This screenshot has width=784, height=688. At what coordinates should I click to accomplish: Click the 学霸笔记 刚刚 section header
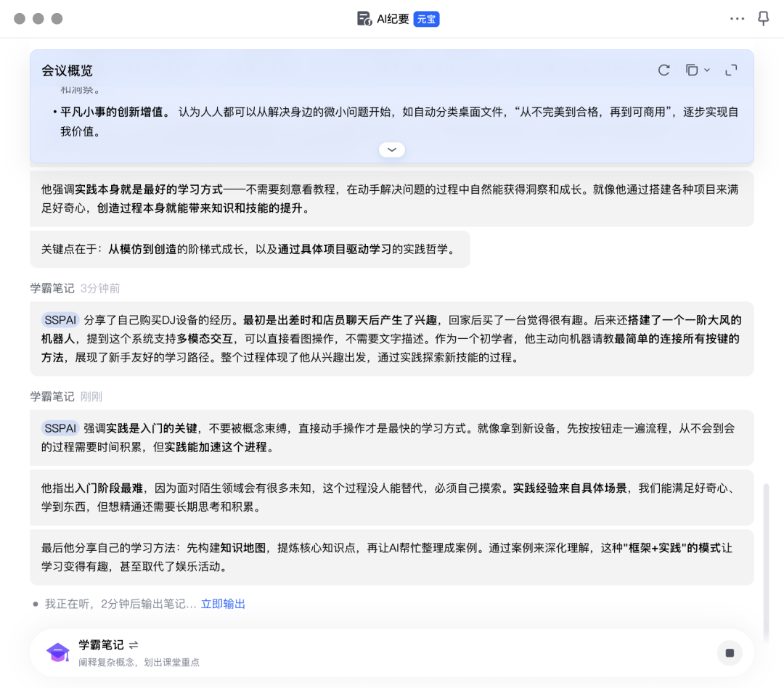[66, 397]
